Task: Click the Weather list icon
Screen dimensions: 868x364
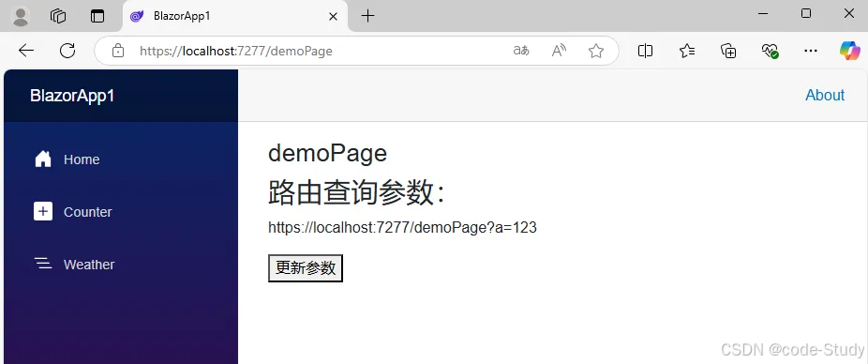Action: click(x=43, y=264)
